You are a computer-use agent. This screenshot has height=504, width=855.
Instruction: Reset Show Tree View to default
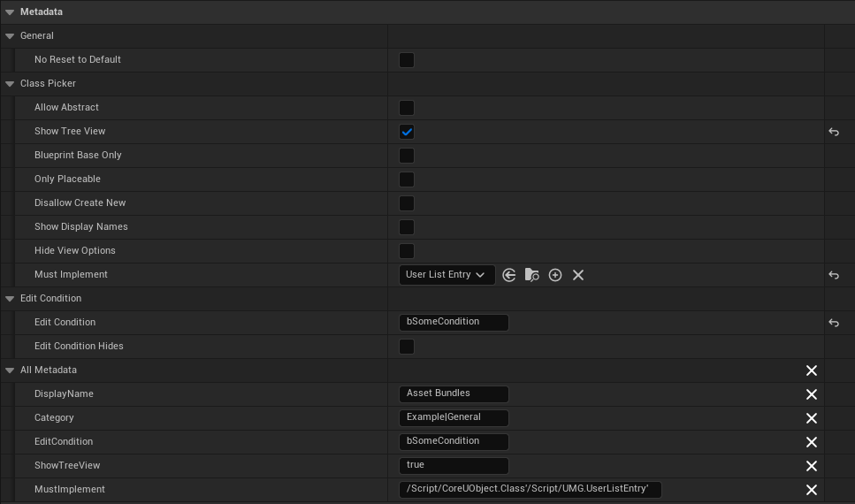coord(834,132)
